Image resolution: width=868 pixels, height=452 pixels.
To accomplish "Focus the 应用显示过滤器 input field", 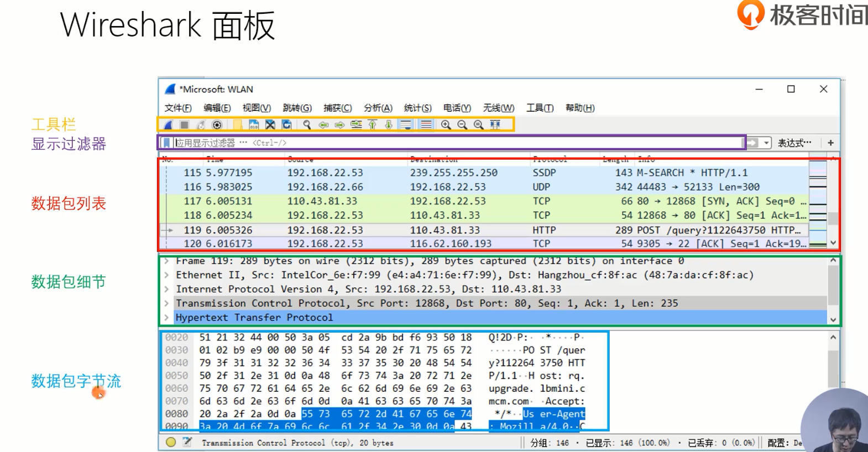I will pyautogui.click(x=457, y=143).
